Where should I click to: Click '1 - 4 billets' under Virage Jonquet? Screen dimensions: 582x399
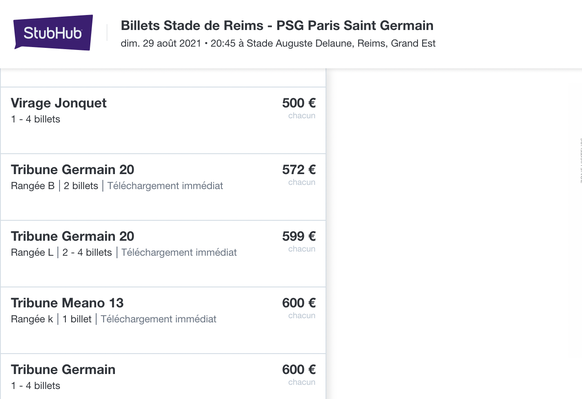[x=35, y=119]
